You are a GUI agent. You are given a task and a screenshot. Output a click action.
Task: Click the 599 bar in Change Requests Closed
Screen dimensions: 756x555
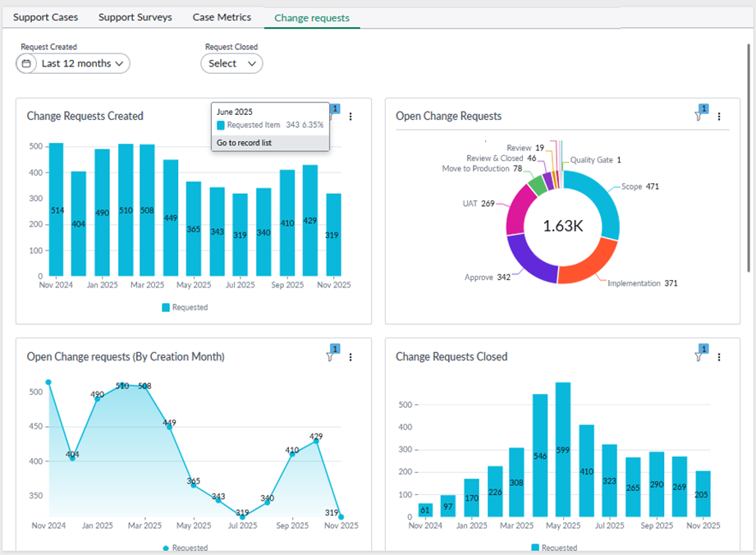pyautogui.click(x=562, y=452)
